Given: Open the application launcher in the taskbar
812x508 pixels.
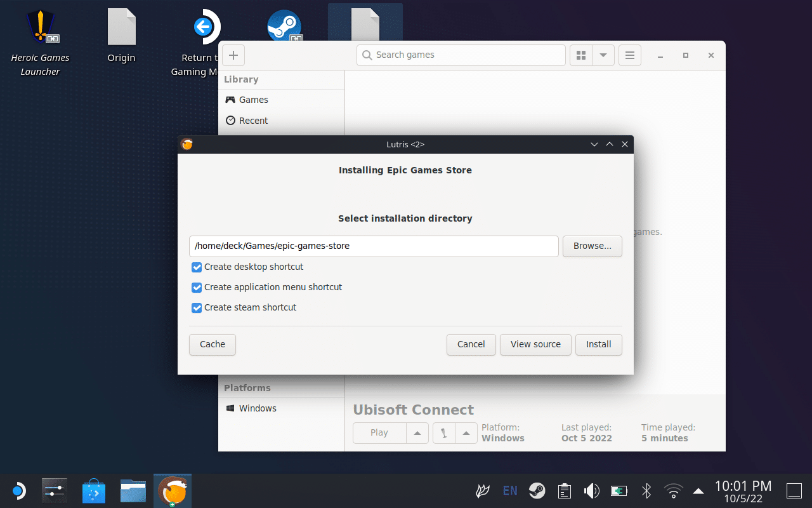Looking at the screenshot, I should 19,491.
